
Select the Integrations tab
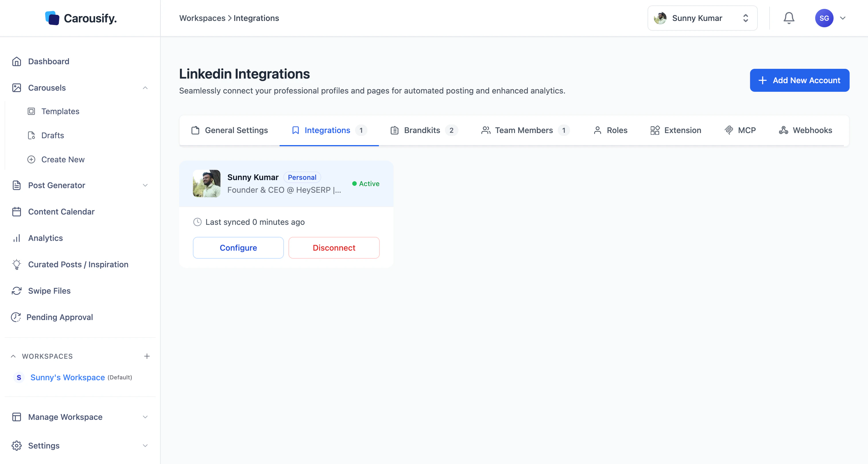point(329,130)
